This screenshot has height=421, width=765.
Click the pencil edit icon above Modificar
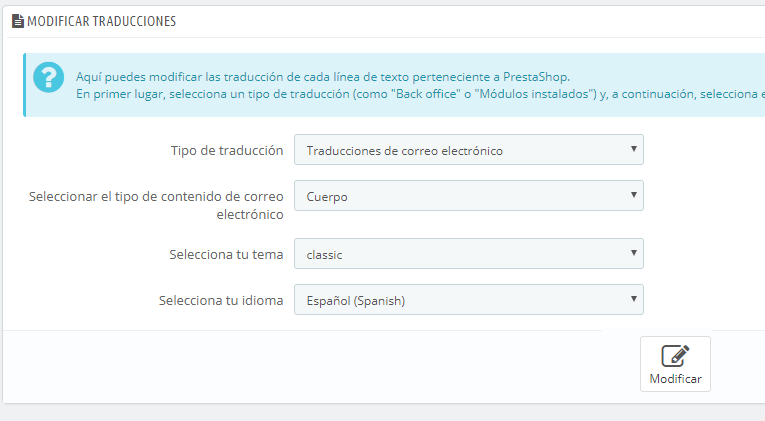point(675,357)
